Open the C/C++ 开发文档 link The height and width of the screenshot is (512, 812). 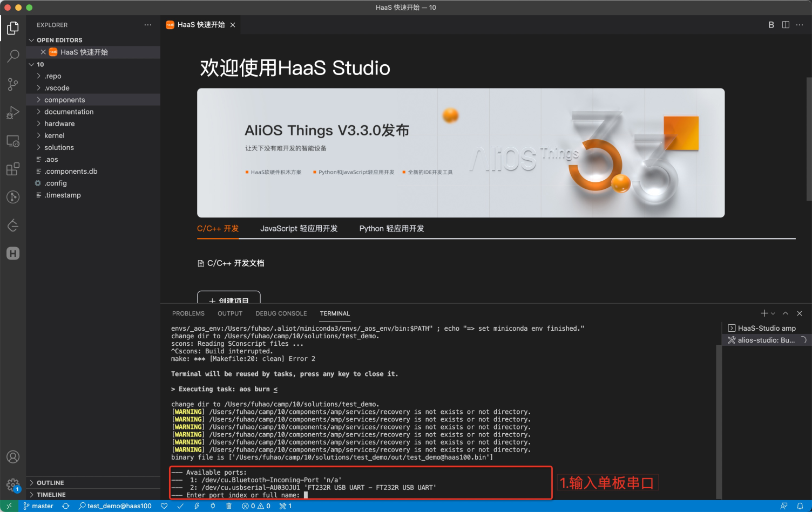point(231,263)
